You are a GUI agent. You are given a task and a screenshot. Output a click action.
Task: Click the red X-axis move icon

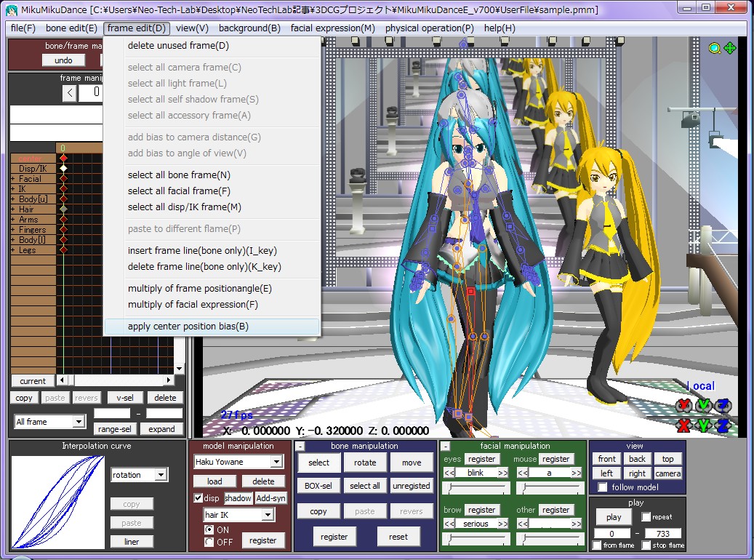(683, 425)
